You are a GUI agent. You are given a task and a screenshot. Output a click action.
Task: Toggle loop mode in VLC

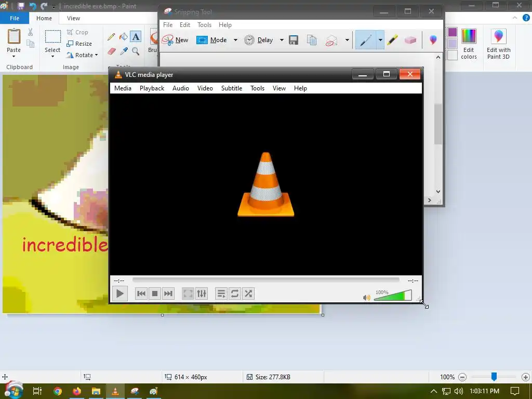[x=234, y=294]
